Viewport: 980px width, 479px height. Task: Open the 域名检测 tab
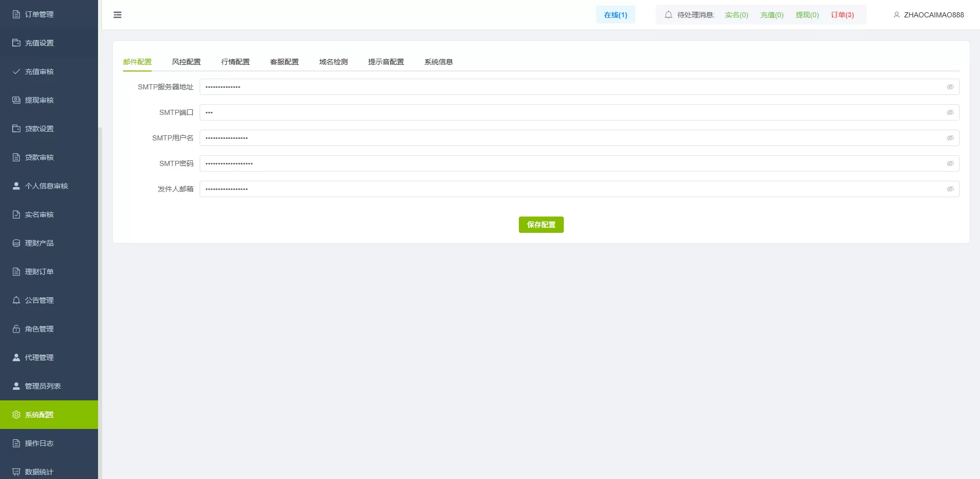pos(333,62)
